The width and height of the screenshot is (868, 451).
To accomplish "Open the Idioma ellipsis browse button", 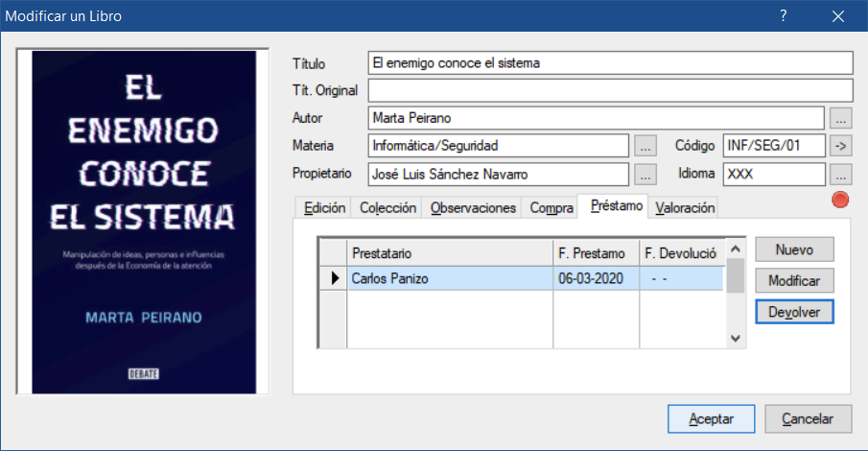I will [x=840, y=175].
